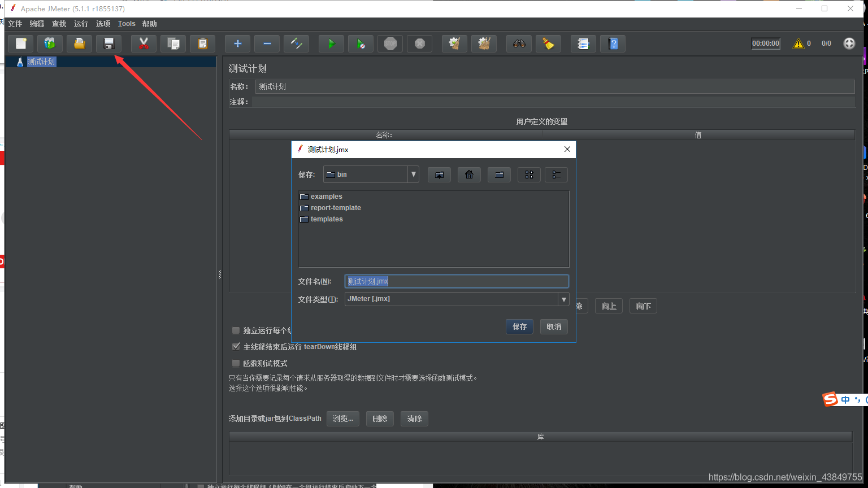Click the Collapse all minus icon
This screenshot has height=488, width=868.
[x=267, y=43]
